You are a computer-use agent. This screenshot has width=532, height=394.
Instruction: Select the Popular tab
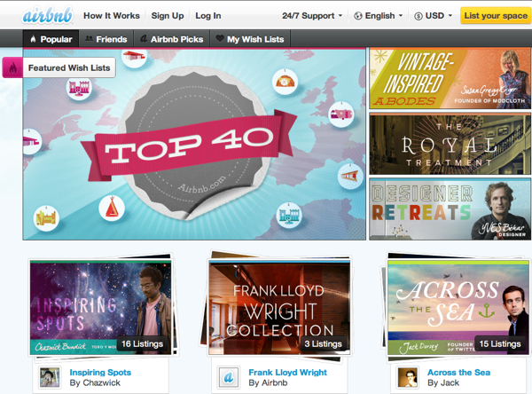51,39
